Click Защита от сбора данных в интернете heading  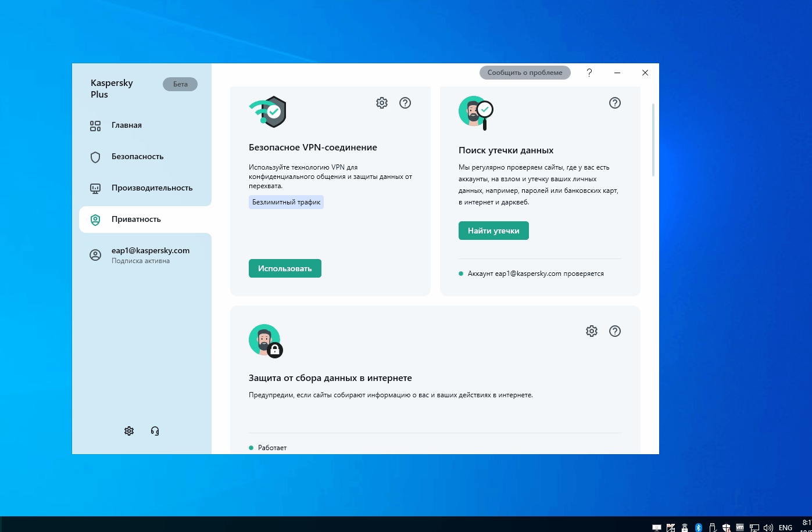330,378
